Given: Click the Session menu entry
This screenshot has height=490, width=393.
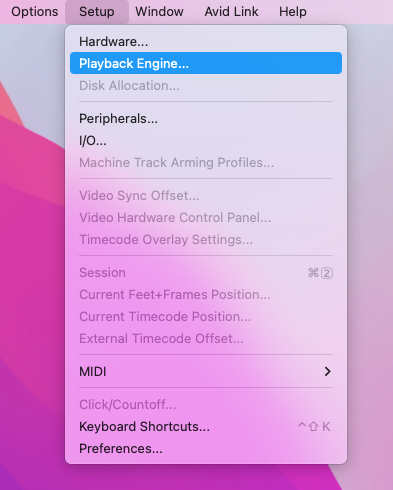Looking at the screenshot, I should pos(206,273).
